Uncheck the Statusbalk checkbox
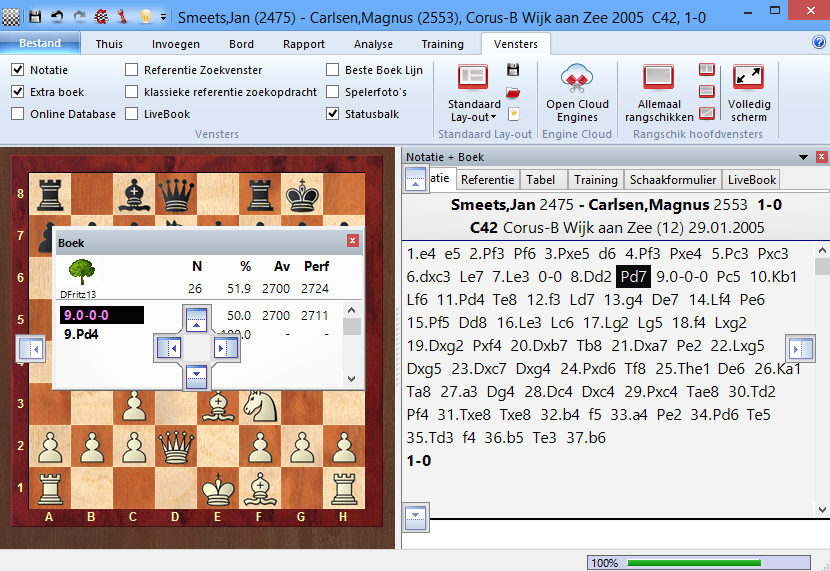This screenshot has width=830, height=571. tap(332, 114)
